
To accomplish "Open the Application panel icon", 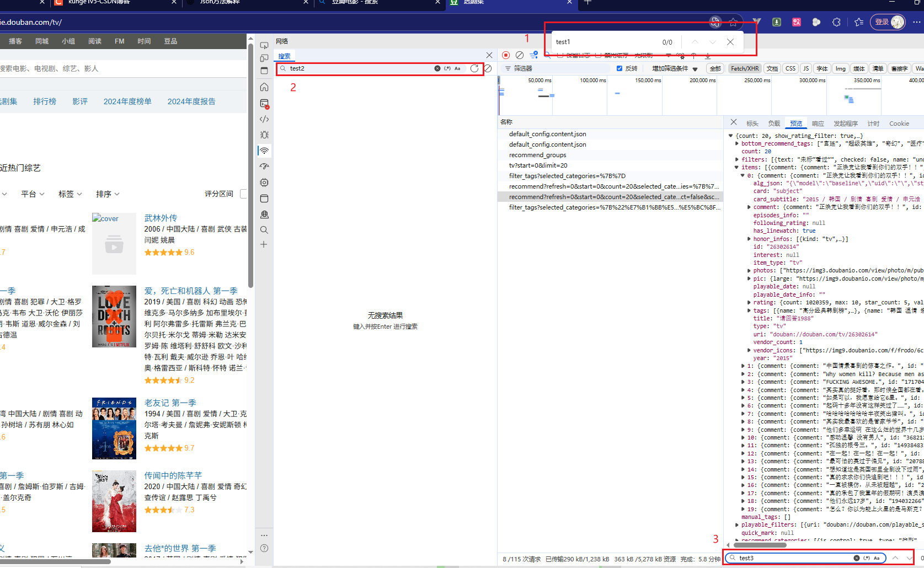I will click(x=264, y=199).
